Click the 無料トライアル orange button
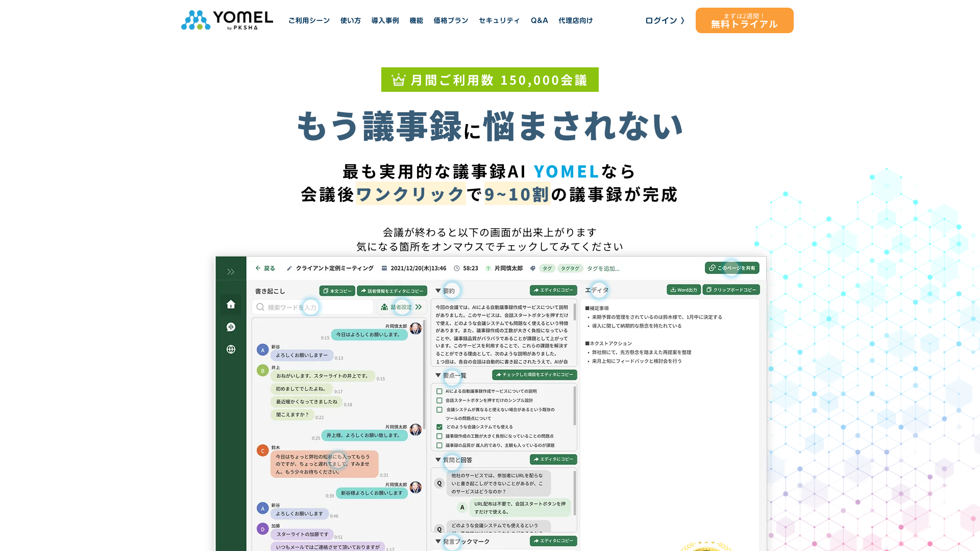Viewport: 980px width, 551px height. coord(744,20)
